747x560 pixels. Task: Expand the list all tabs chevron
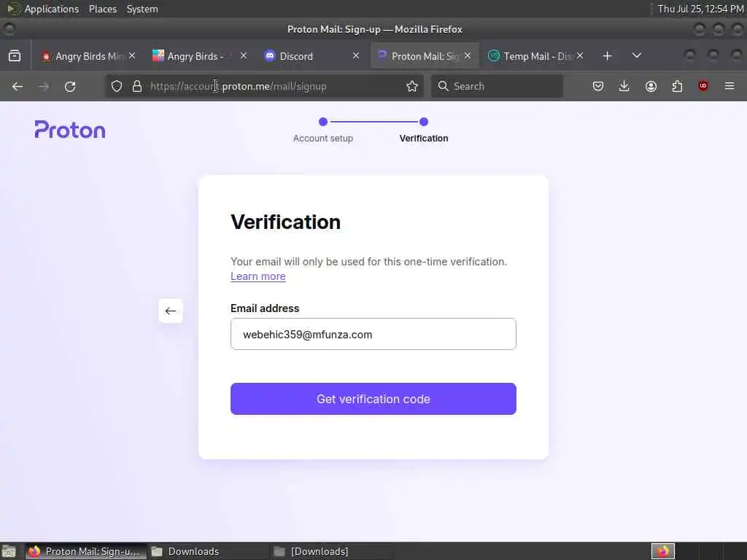636,55
